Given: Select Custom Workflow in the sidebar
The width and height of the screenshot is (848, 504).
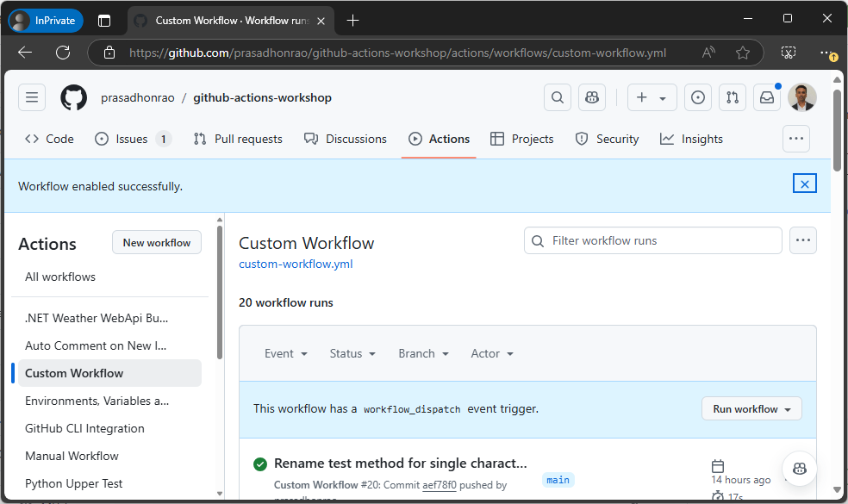Looking at the screenshot, I should (109, 373).
